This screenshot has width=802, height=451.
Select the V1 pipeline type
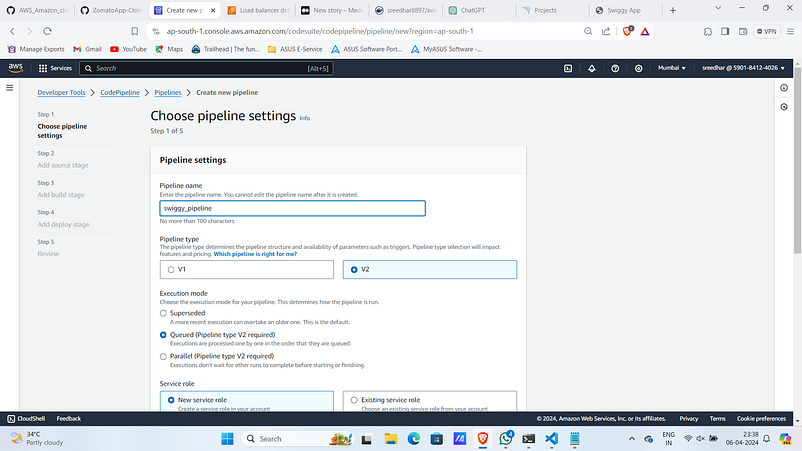pyautogui.click(x=247, y=269)
